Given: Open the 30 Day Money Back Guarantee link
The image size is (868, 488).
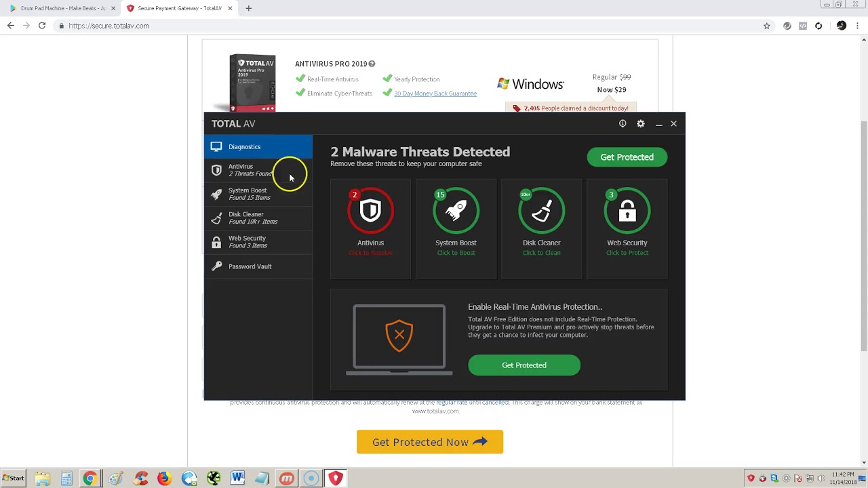Looking at the screenshot, I should click(435, 94).
